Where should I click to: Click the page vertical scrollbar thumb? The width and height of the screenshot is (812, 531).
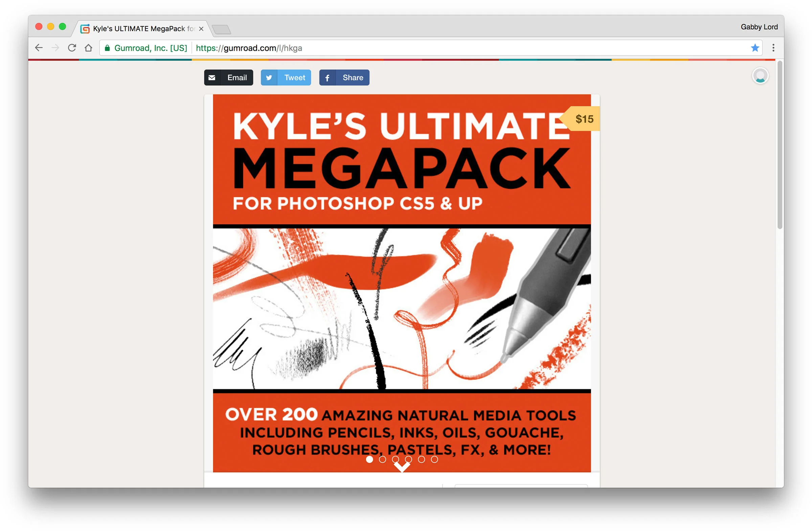pos(780,145)
